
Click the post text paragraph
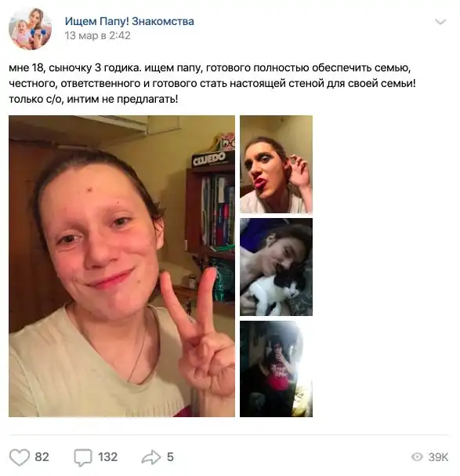[x=212, y=83]
